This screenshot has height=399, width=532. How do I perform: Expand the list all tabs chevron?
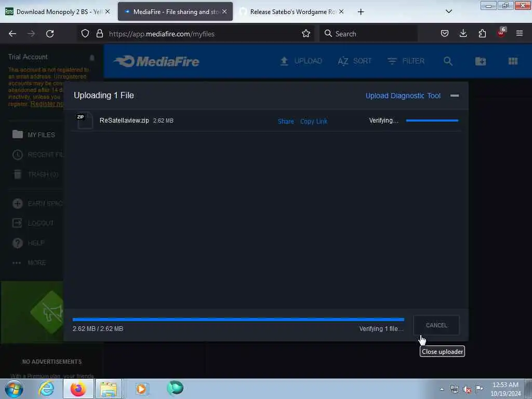448,11
